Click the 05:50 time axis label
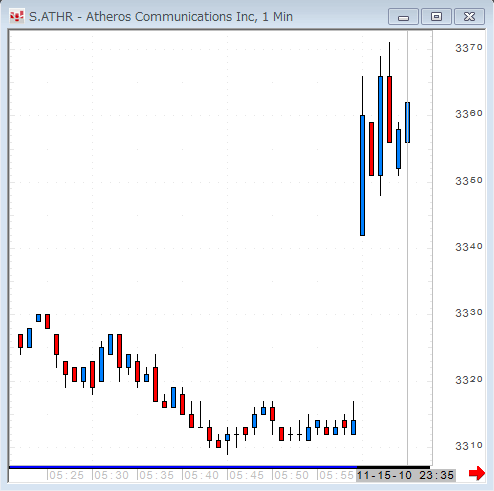The width and height of the screenshot is (494, 491). (291, 475)
